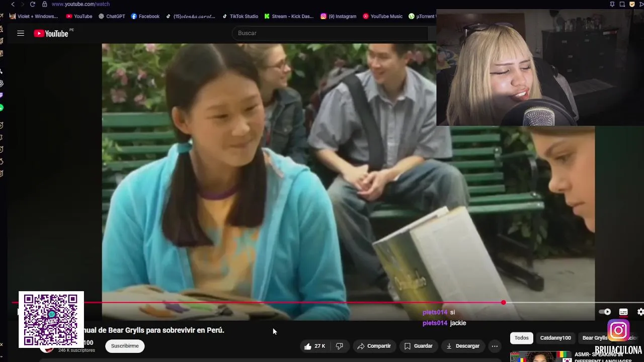Open the three-dot more actions menu
Screen dimensions: 644x362
click(x=495, y=346)
